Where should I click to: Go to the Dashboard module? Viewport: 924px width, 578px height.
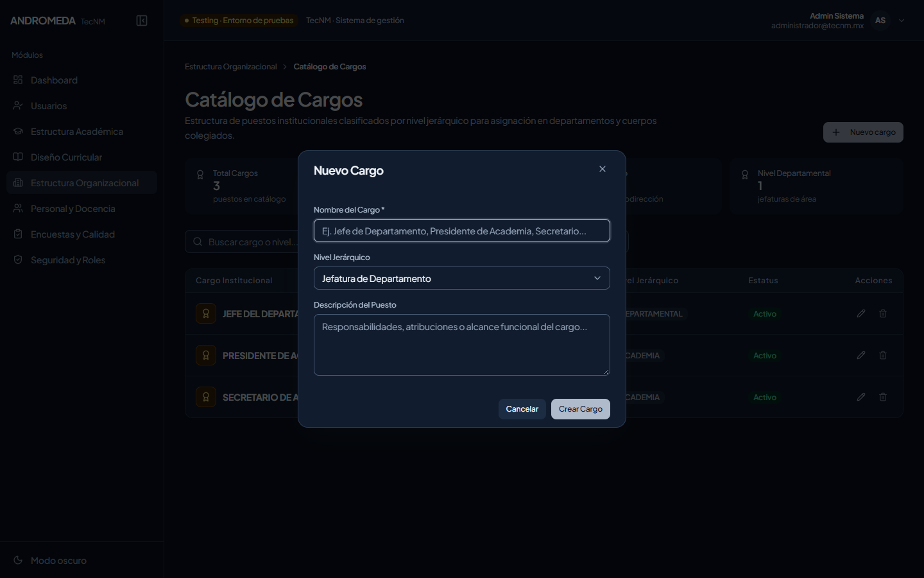pyautogui.click(x=81, y=80)
